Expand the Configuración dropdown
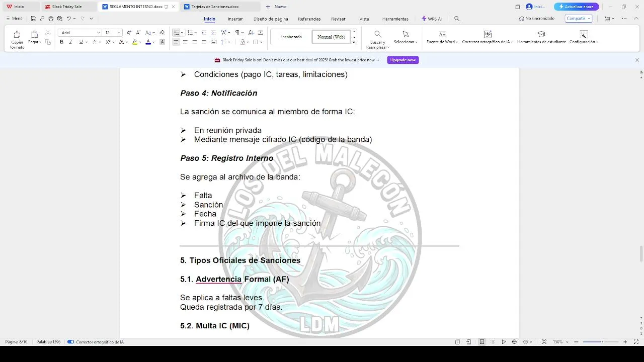Screen dimensions: 644x362 [x=597, y=42]
